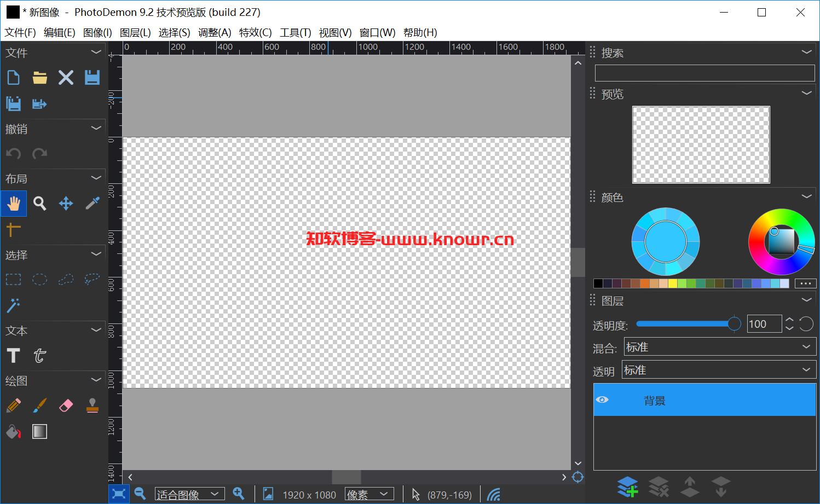This screenshot has height=504, width=820.
Task: Select the advanced typography text tool
Action: [x=39, y=356]
